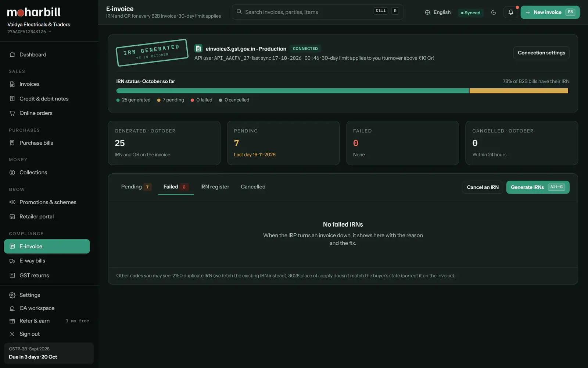Click the Retailer portal storefront icon
Viewport: 588px width, 368px height.
point(12,217)
